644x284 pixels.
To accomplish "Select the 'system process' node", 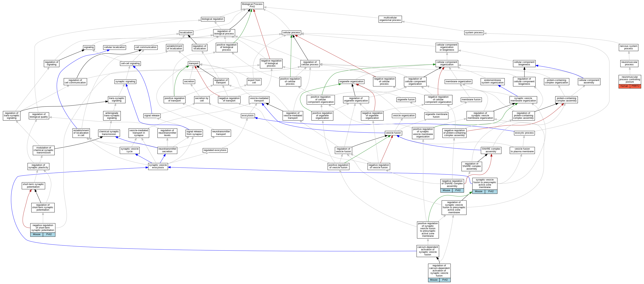I will pos(474,33).
